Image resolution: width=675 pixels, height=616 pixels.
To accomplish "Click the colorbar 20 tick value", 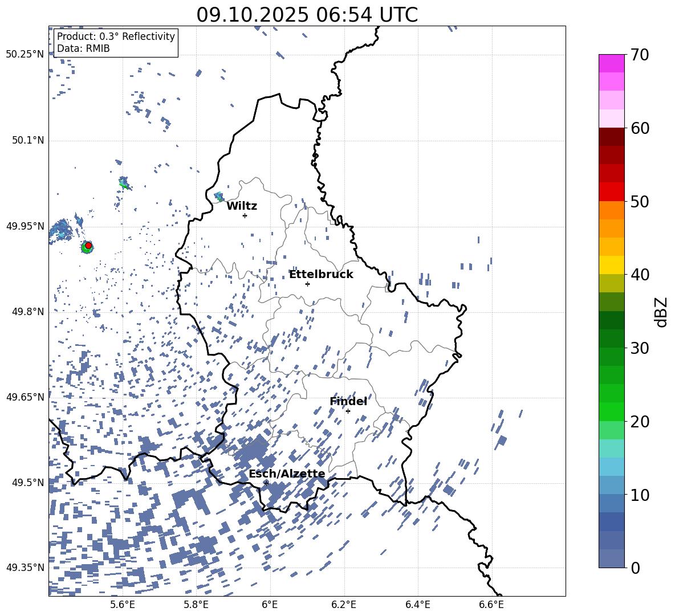I will (640, 422).
